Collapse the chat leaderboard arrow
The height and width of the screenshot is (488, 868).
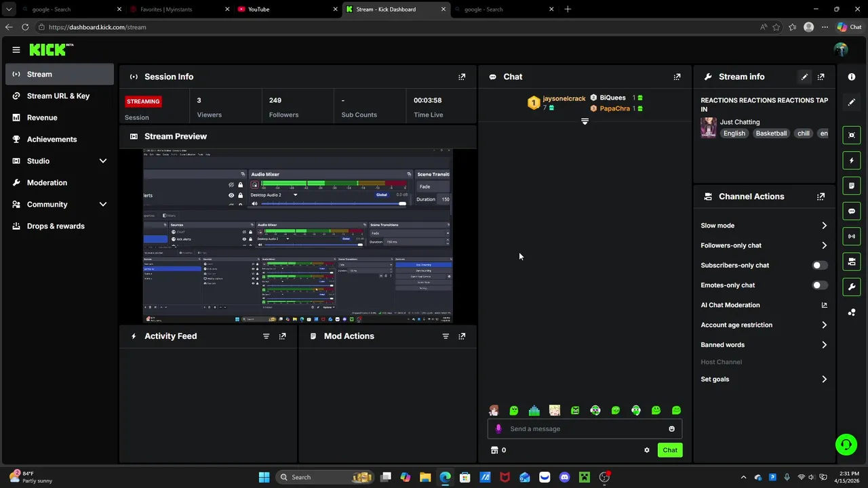pos(585,122)
